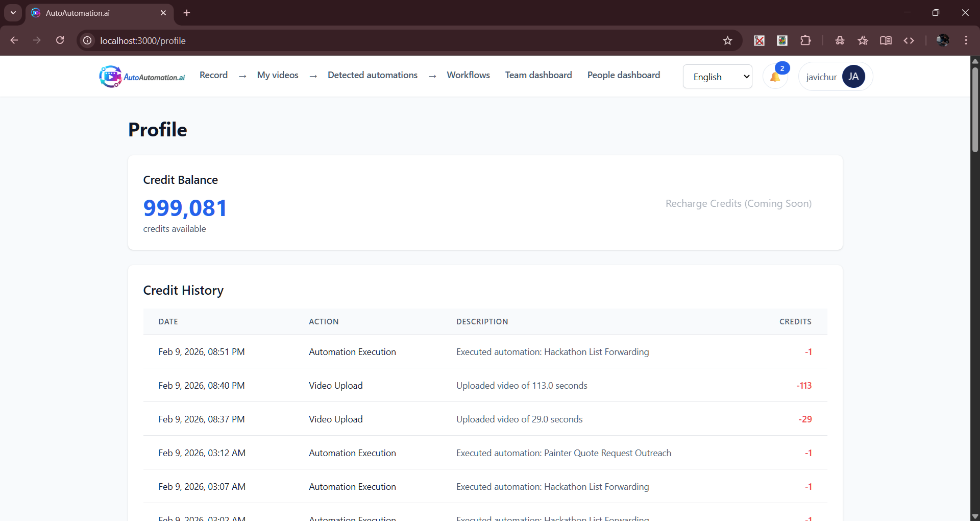
Task: Click the CREDITS column header
Action: point(795,322)
